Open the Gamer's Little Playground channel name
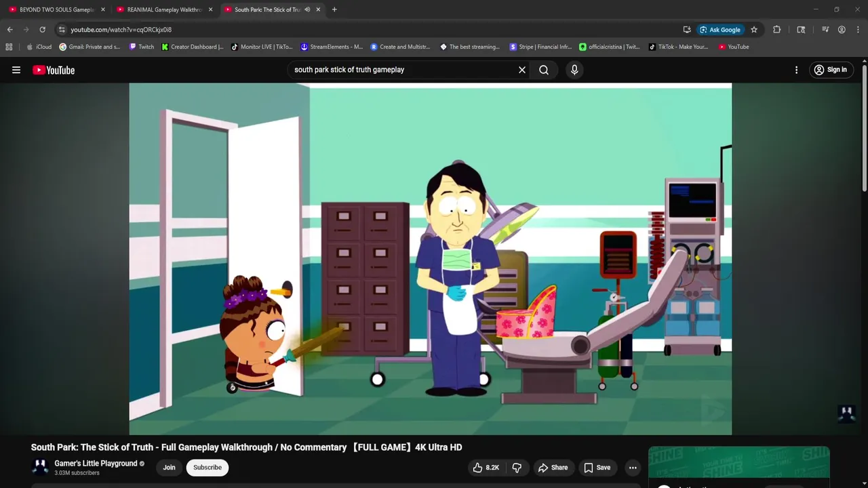Screen dimensions: 868x488 tap(96, 464)
